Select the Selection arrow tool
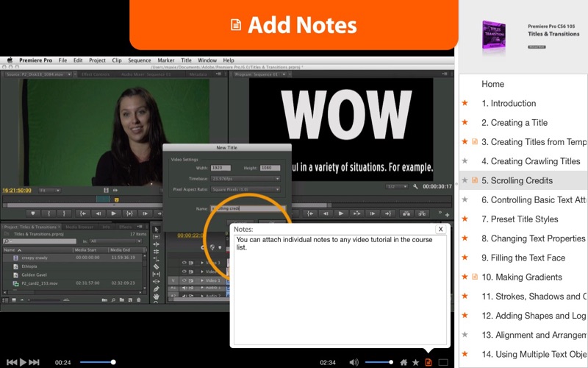 (157, 230)
